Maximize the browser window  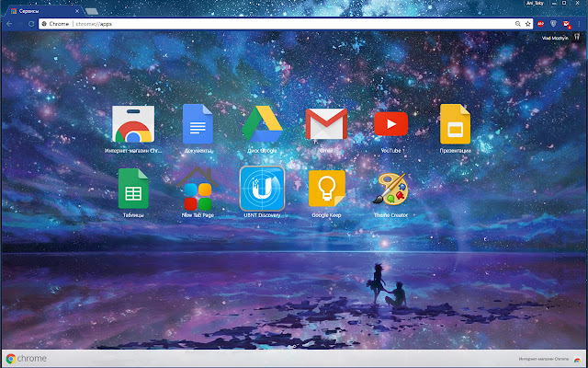[564, 3]
